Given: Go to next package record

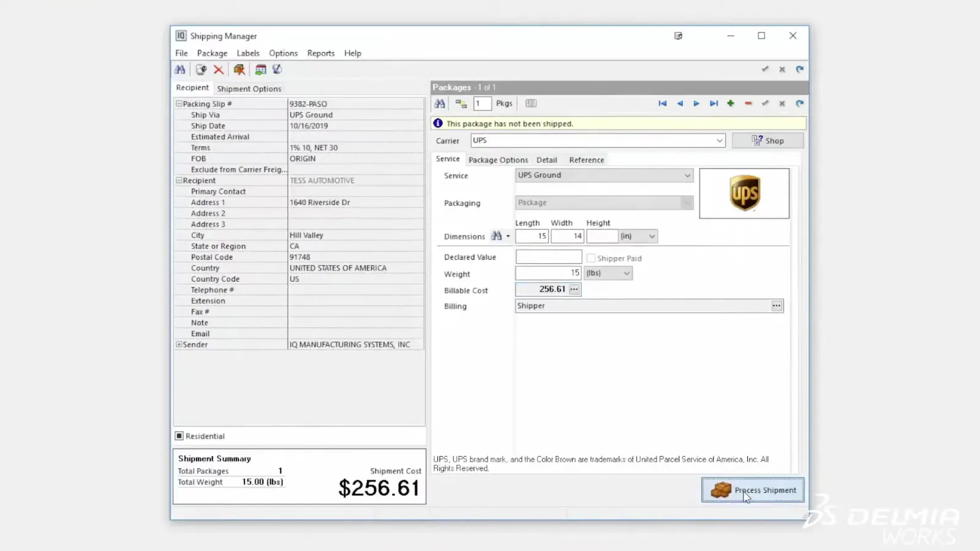Looking at the screenshot, I should (696, 103).
